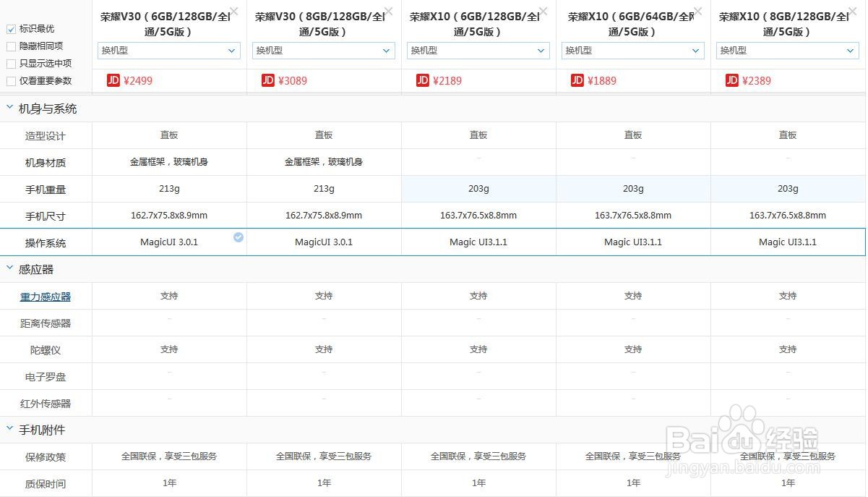Open 换机型 dropdown under 荣耀V30 6GB/128GB
Image resolution: width=868 pixels, height=497 pixels.
(169, 51)
